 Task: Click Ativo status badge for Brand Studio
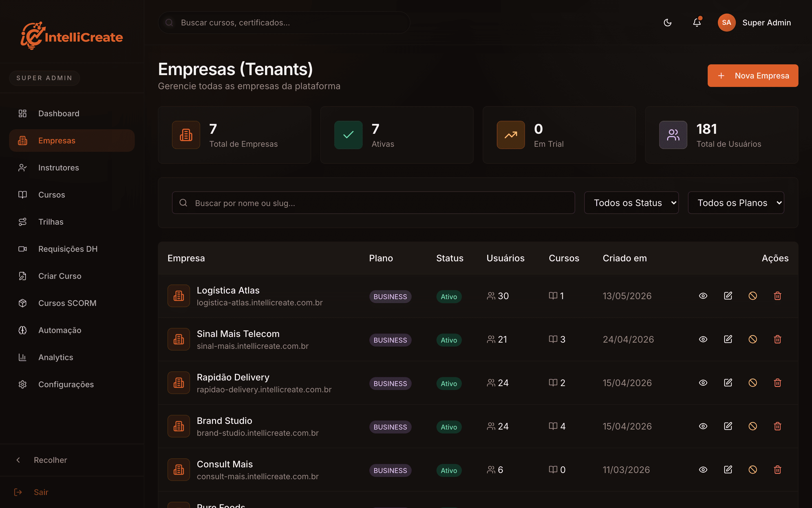tap(449, 427)
